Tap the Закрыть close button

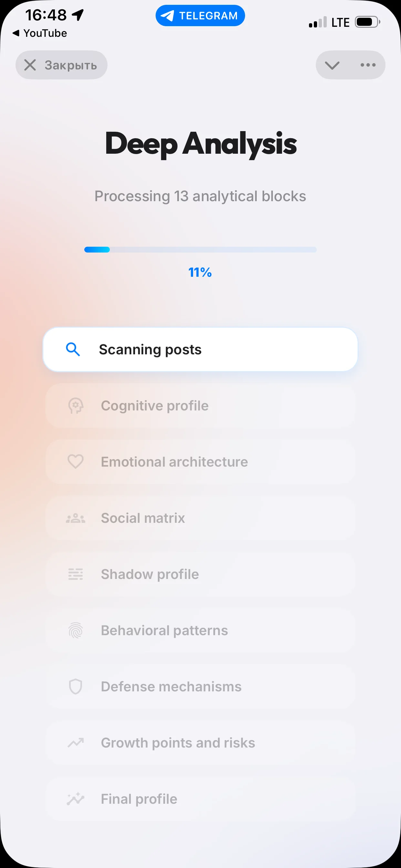[61, 65]
